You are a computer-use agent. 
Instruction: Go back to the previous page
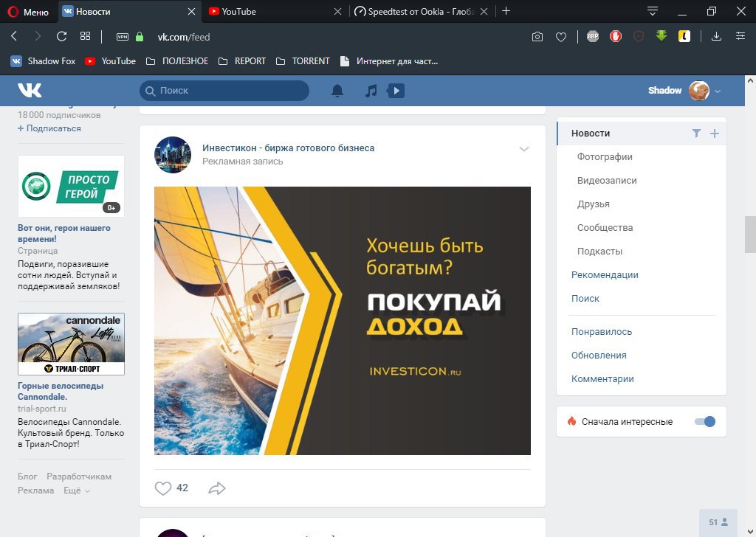[15, 36]
